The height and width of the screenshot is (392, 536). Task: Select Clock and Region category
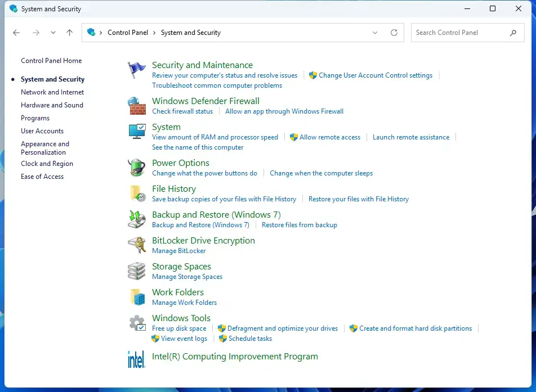47,164
